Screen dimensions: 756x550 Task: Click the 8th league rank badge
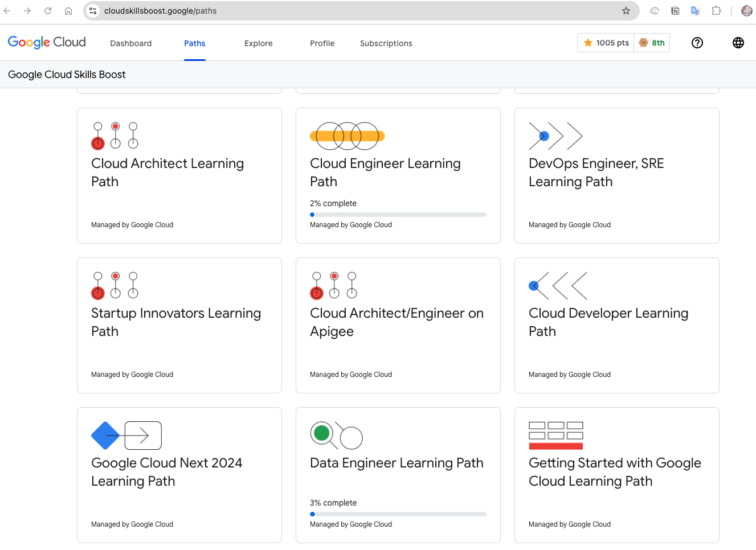click(652, 43)
